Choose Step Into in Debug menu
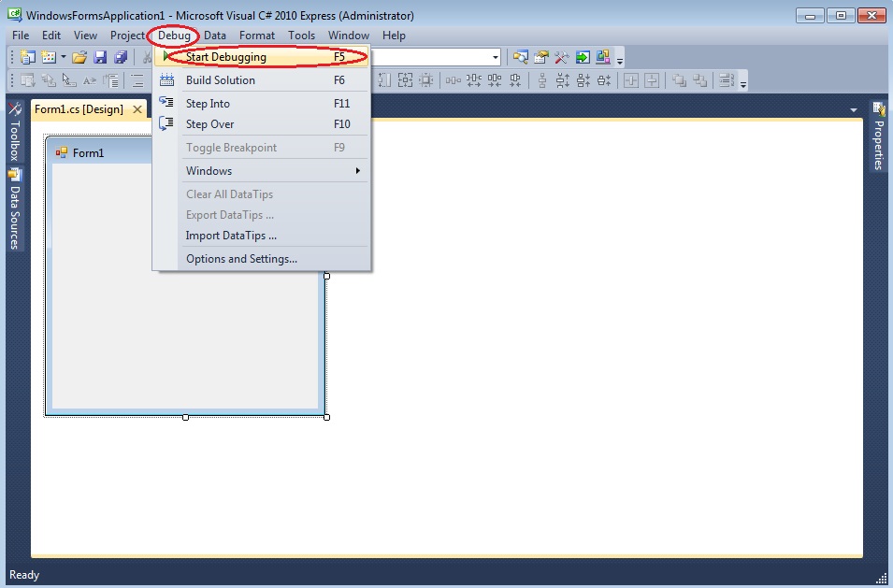Image resolution: width=893 pixels, height=588 pixels. coord(262,104)
